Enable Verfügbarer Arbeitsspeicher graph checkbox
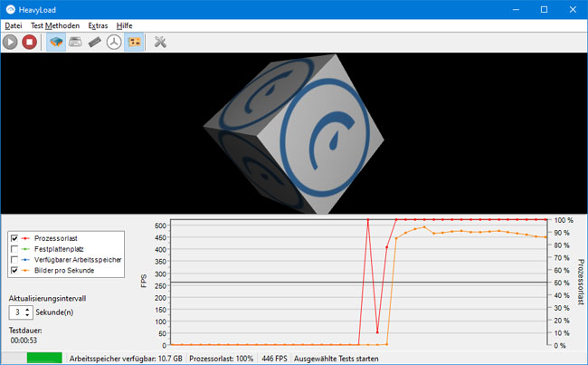The width and height of the screenshot is (588, 365). 14,259
